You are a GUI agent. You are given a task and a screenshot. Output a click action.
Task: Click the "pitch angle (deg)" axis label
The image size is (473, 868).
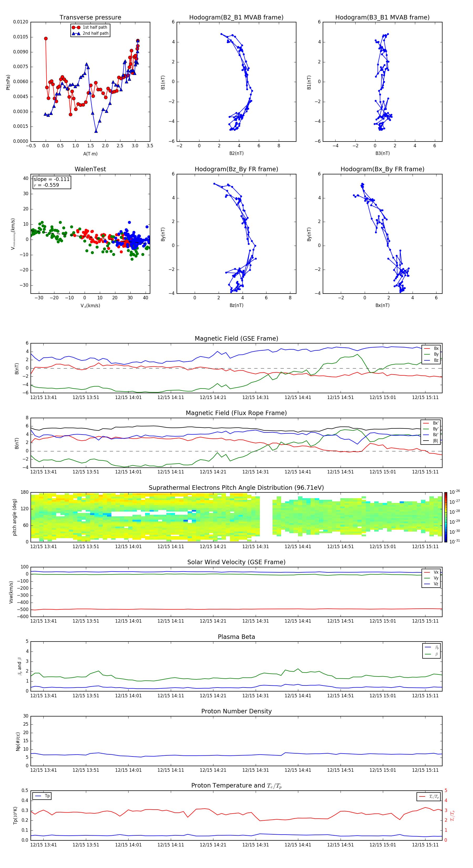point(14,517)
